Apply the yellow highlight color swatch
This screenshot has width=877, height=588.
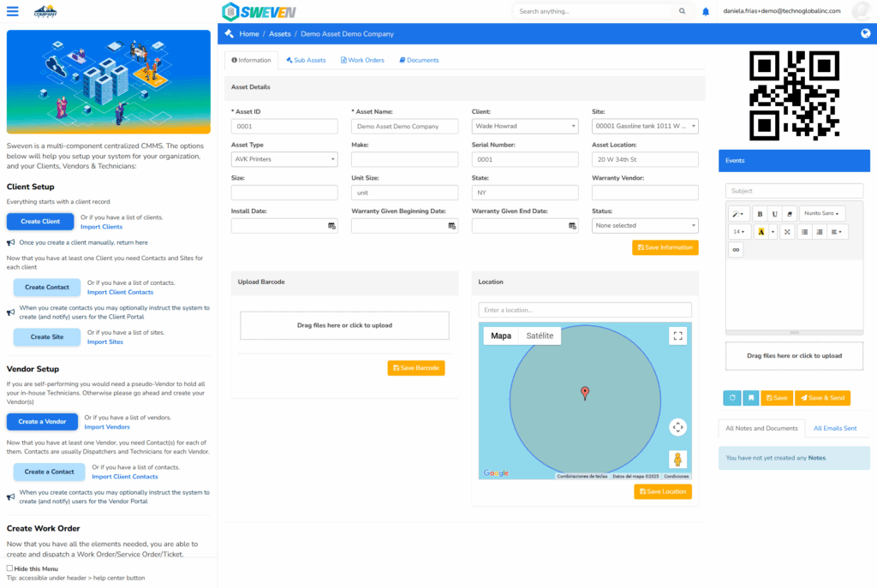point(761,232)
